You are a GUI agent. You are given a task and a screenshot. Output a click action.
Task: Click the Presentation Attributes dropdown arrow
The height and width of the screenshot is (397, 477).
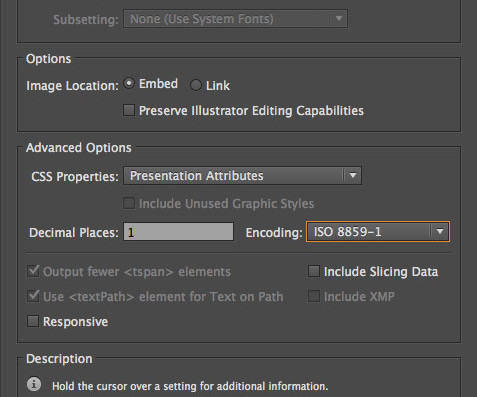353,175
